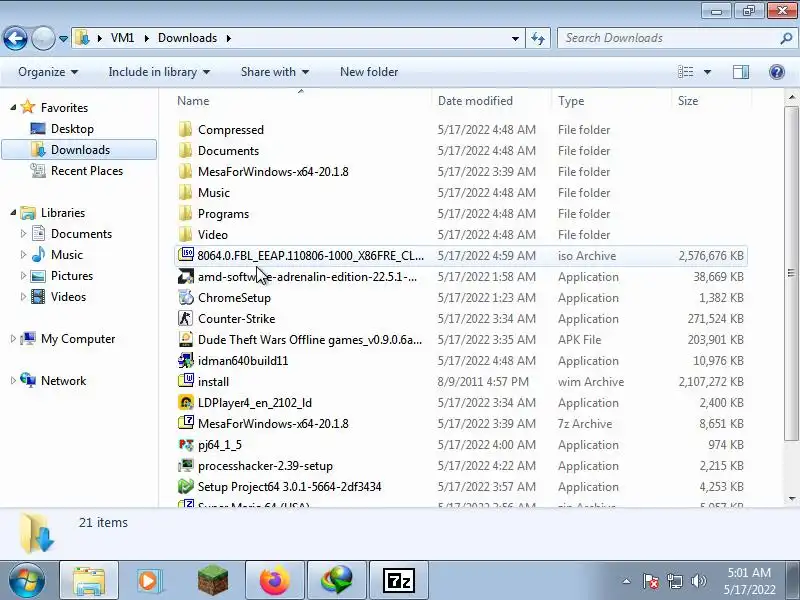Expand the Pictures library node
Screen dimensions: 800x600
(23, 276)
